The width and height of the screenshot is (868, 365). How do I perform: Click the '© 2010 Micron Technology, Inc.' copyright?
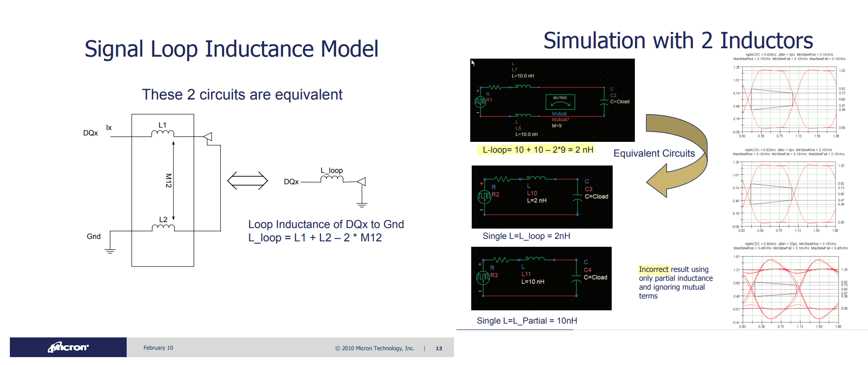pyautogui.click(x=375, y=348)
